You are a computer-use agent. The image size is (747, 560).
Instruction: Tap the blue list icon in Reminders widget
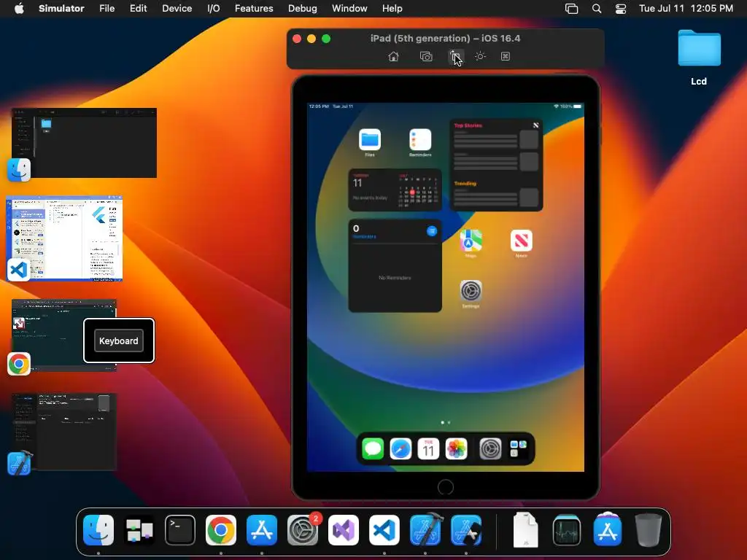click(432, 231)
